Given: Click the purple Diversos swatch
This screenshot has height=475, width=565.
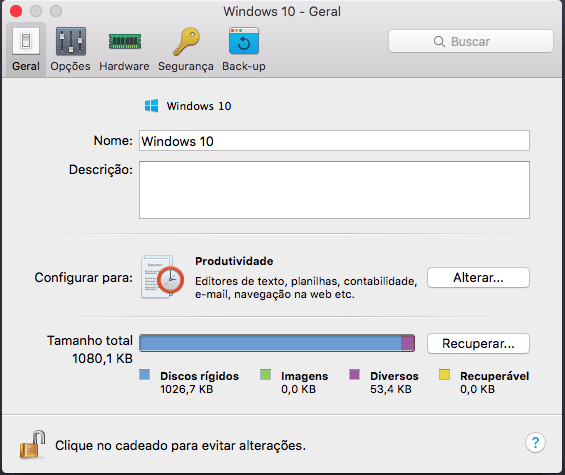Looking at the screenshot, I should pos(355,374).
